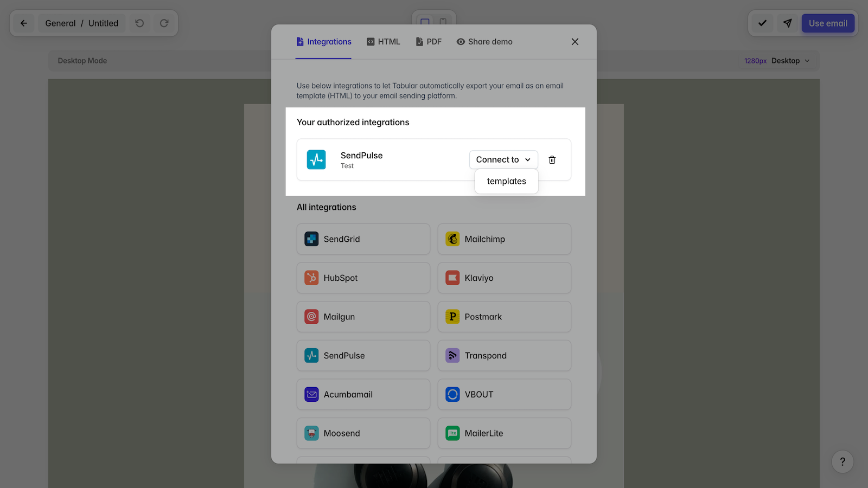Open the help question mark button
The height and width of the screenshot is (488, 868).
tap(842, 462)
